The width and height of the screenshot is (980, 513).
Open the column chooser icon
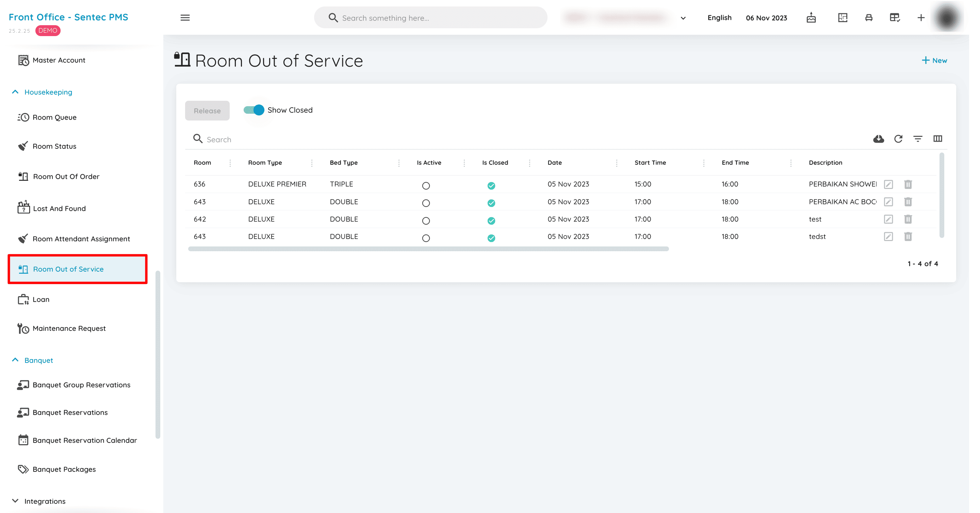tap(937, 139)
